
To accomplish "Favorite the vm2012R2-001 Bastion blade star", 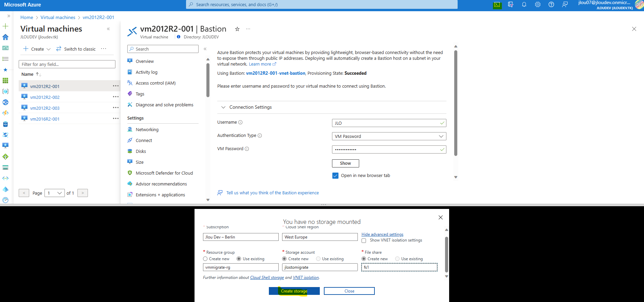I will tap(237, 29).
